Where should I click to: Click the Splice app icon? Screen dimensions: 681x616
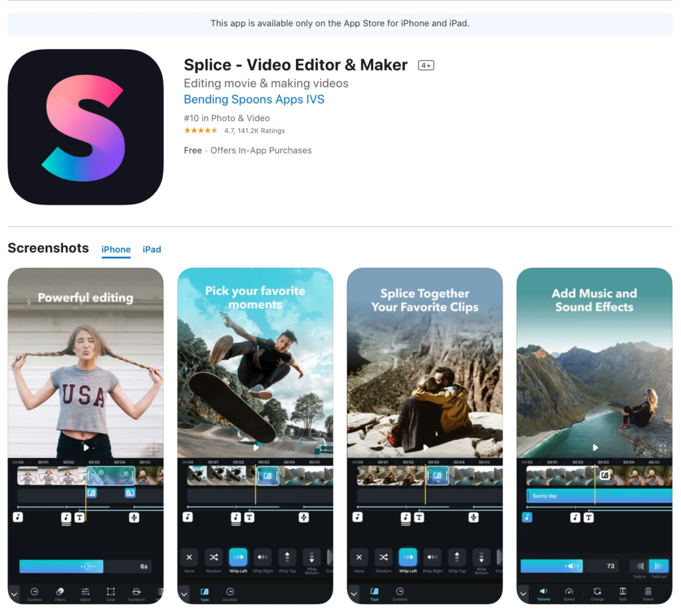(86, 127)
